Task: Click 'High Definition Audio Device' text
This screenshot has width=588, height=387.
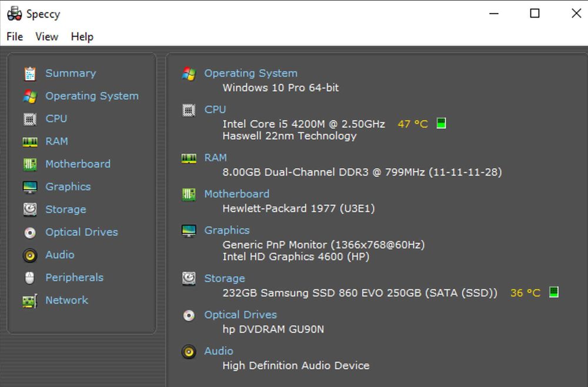Action: 296,366
